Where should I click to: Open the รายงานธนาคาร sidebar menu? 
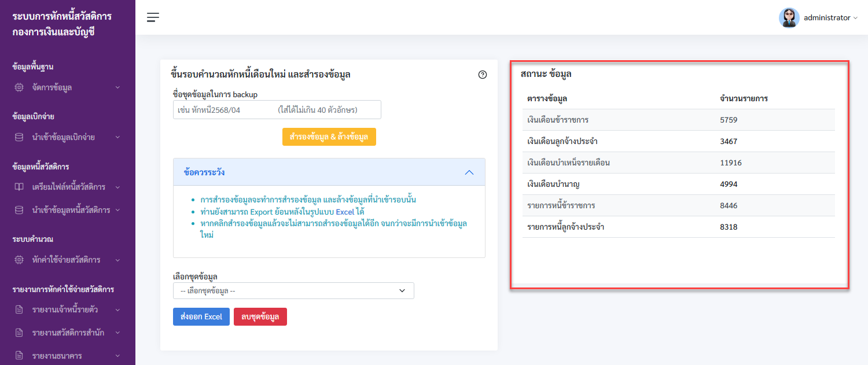pos(68,356)
